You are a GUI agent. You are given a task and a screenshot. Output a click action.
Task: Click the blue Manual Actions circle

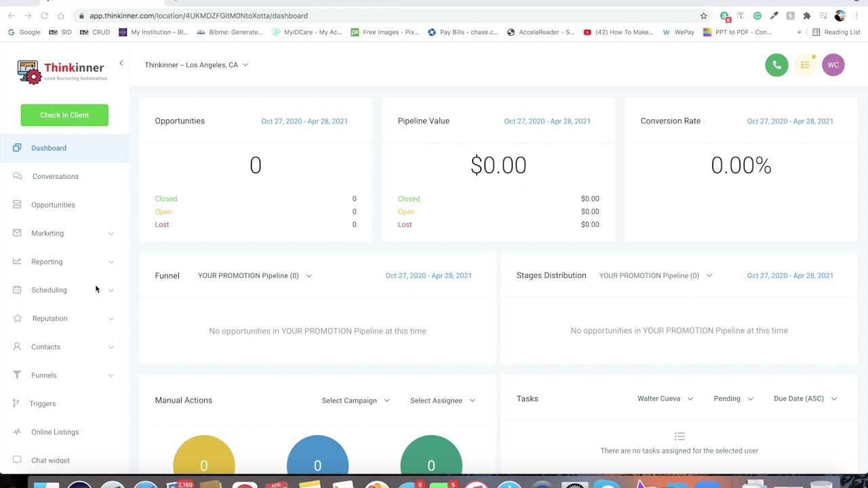pyautogui.click(x=317, y=455)
